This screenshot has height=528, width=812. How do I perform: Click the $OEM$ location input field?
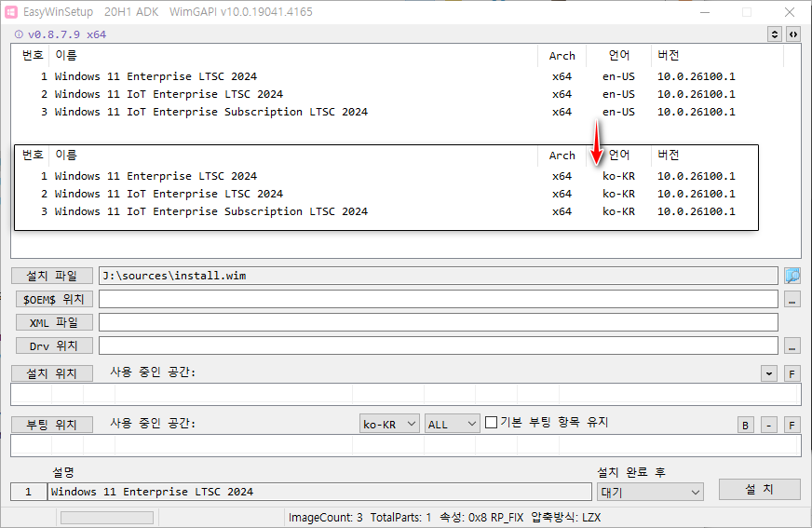[438, 299]
